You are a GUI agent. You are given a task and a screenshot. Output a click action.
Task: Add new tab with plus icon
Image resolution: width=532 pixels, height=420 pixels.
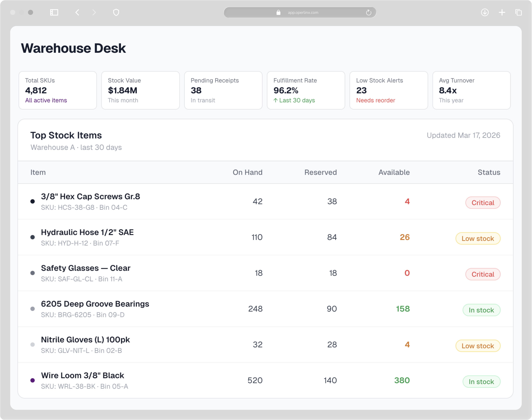502,12
